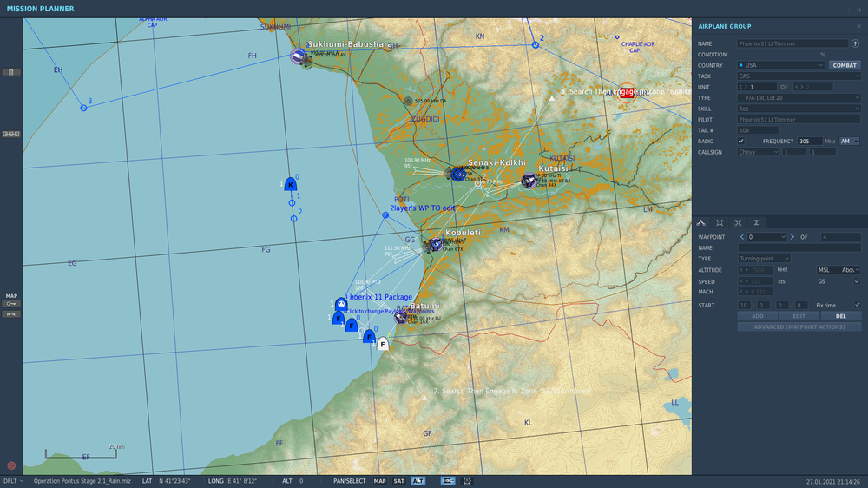Open the briefing clipboard icon in left sidebar
868x488 pixels.
(x=11, y=72)
